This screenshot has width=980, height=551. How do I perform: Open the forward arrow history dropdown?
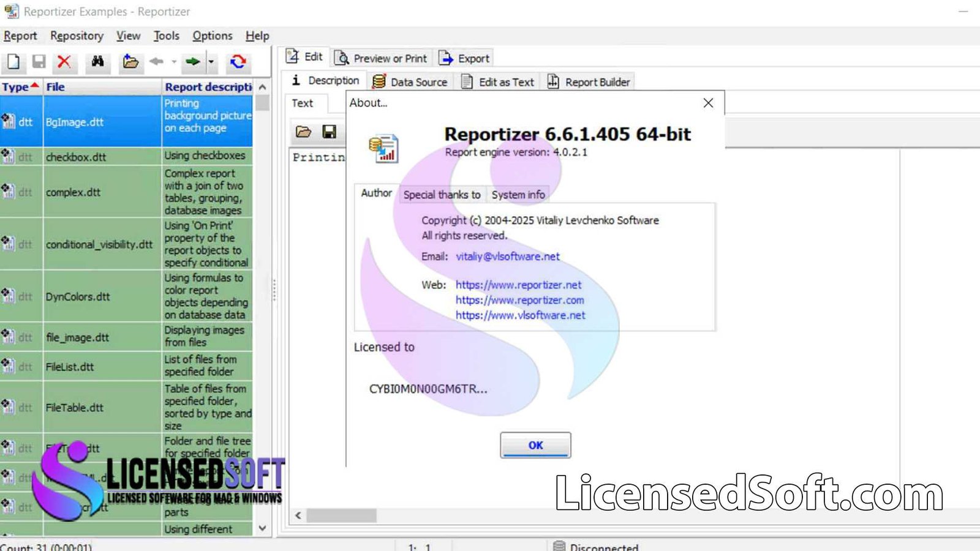(x=211, y=62)
